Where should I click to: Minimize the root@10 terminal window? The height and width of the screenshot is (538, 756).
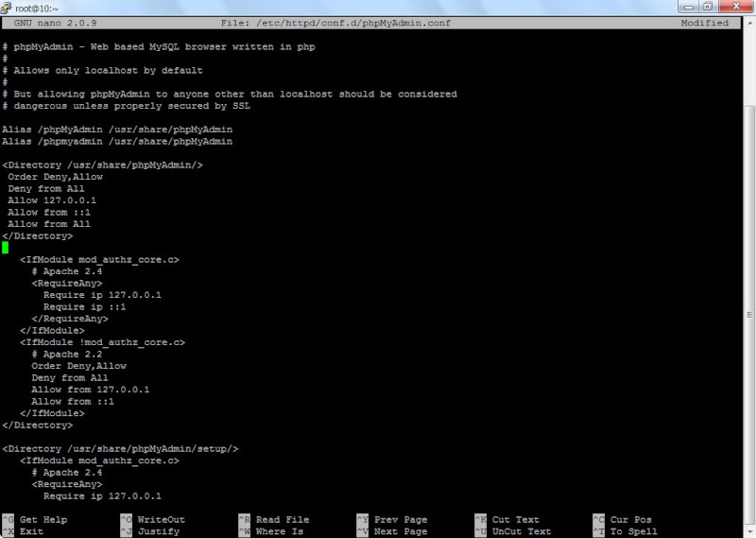[688, 7]
